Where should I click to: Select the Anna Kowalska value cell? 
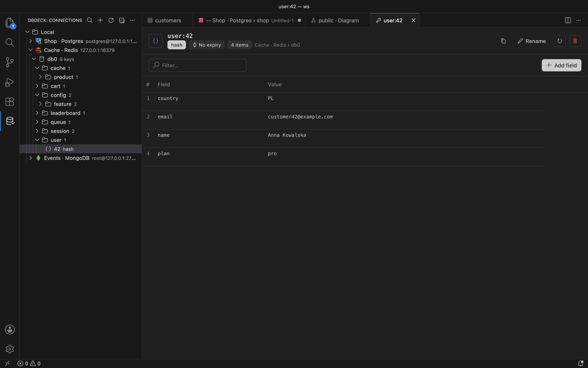[287, 135]
